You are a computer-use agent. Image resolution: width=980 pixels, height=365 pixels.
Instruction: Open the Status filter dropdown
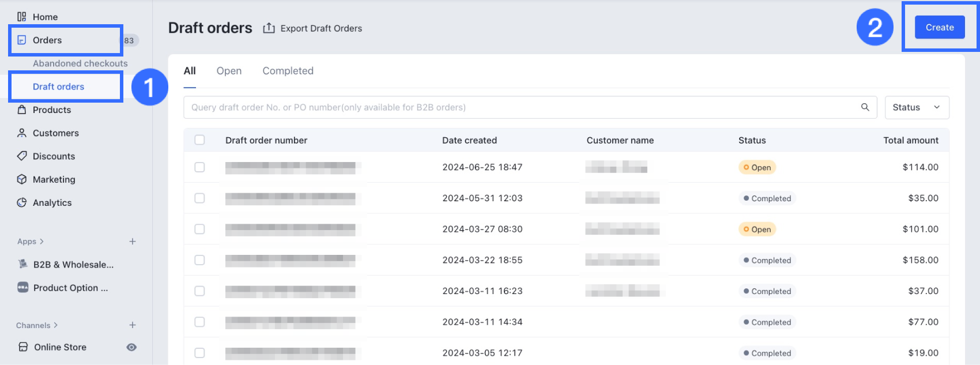917,107
